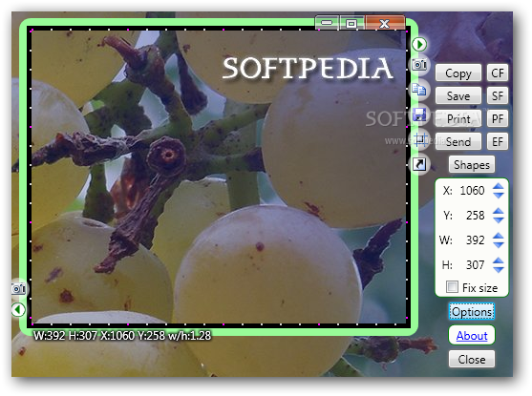
Task: Click the green left-pointing arrow icon
Action: point(18,309)
